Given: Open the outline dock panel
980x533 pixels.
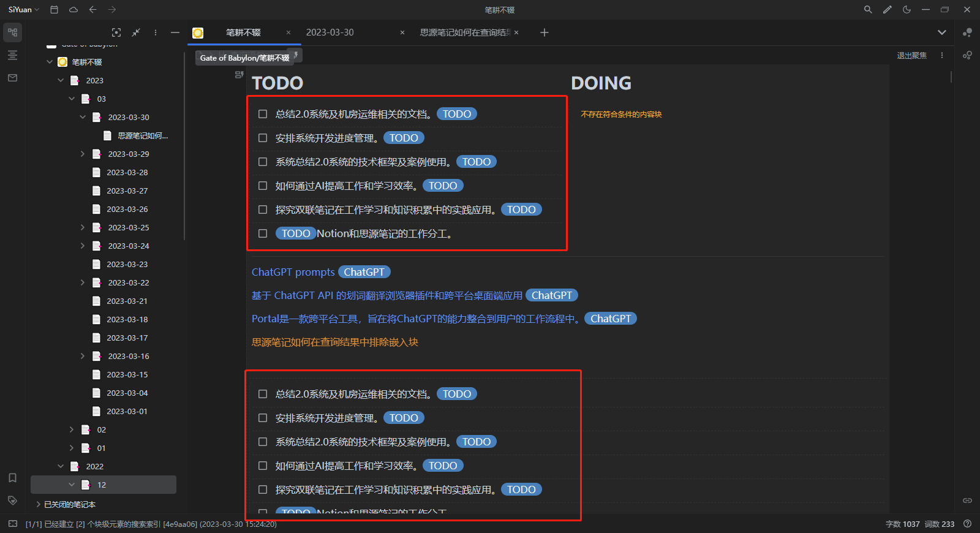Looking at the screenshot, I should tap(12, 55).
